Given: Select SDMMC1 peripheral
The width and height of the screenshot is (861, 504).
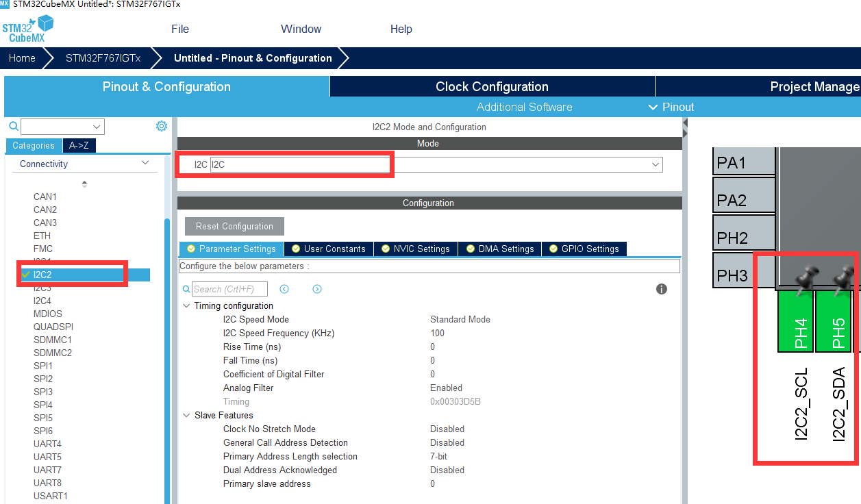Looking at the screenshot, I should [x=53, y=340].
